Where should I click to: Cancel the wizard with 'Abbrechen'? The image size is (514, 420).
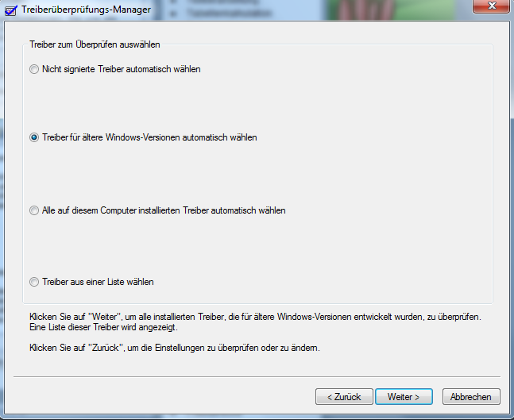tap(471, 397)
